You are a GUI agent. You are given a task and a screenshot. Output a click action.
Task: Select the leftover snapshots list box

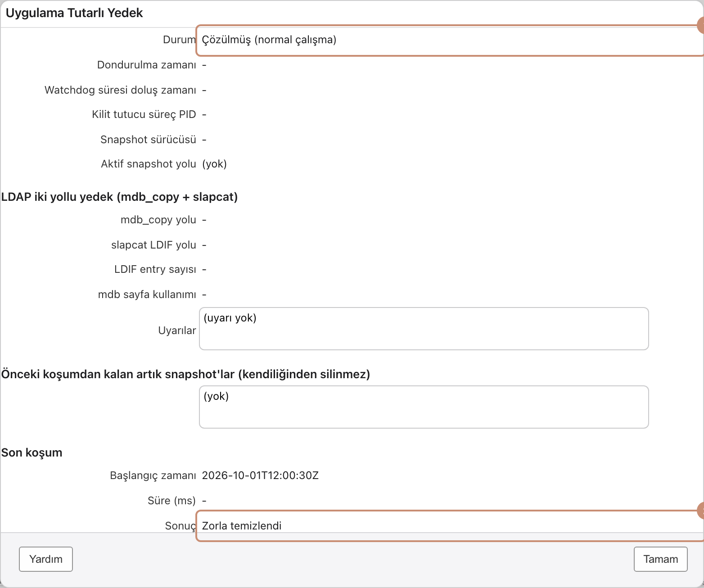tap(424, 407)
